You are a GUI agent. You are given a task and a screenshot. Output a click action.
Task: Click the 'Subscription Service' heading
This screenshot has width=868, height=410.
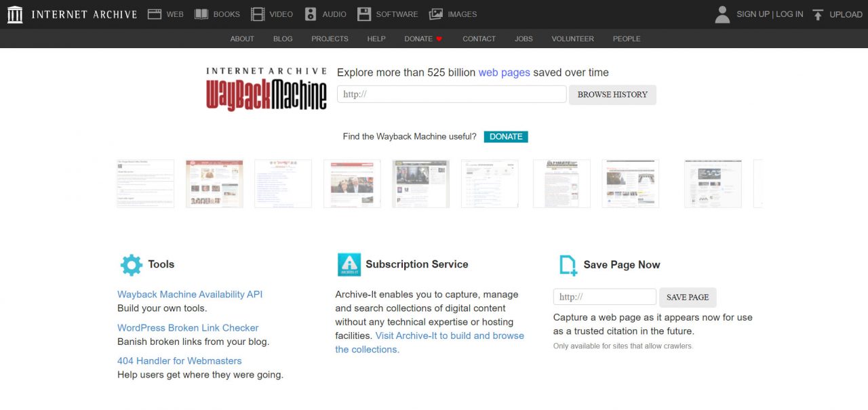[x=417, y=264]
